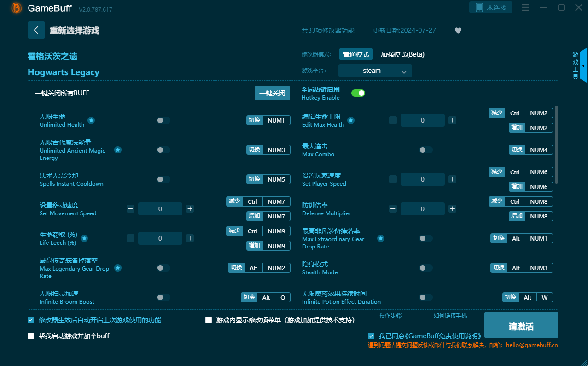588x366 pixels.
Task: Increase Edit Max Health value with plus
Action: (453, 120)
